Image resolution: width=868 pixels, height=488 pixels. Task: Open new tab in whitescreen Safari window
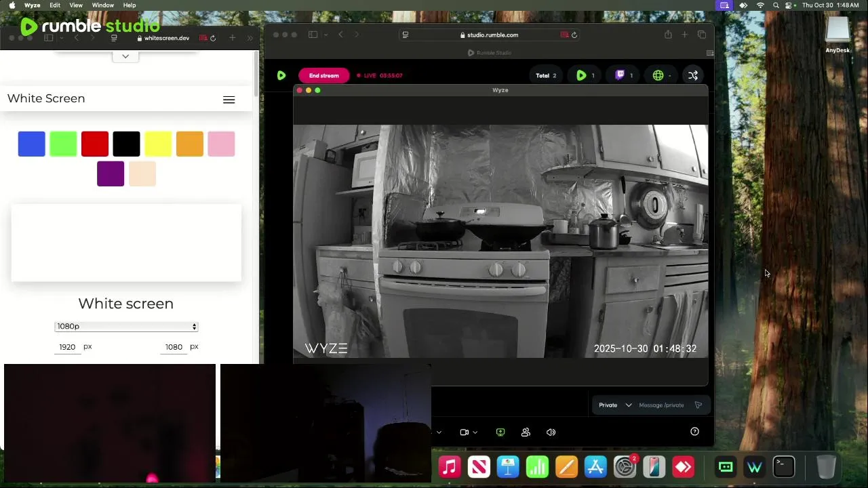point(232,38)
